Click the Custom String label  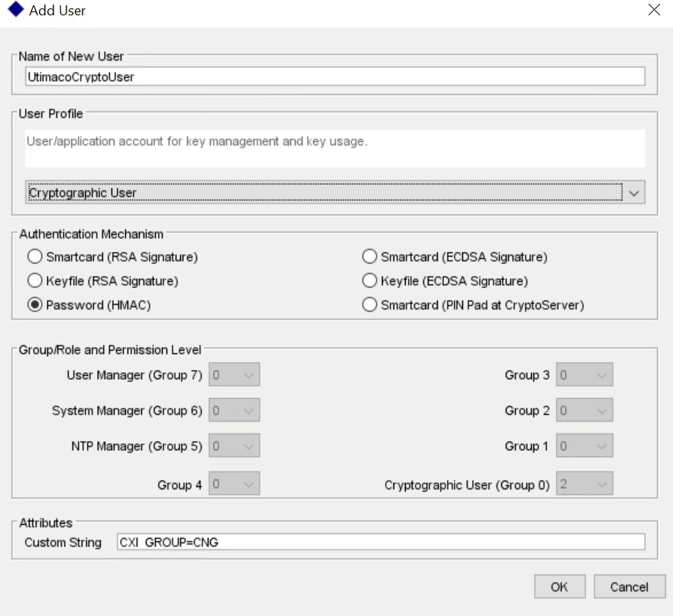coord(63,542)
